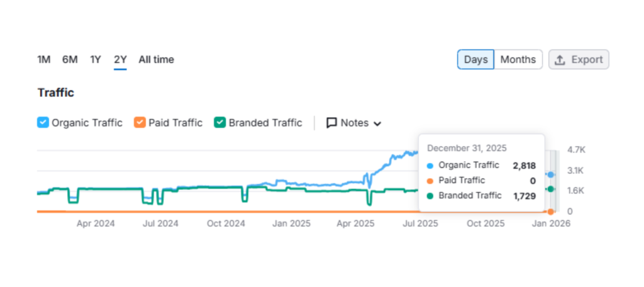Expand the Notes dropdown chevron

click(377, 123)
